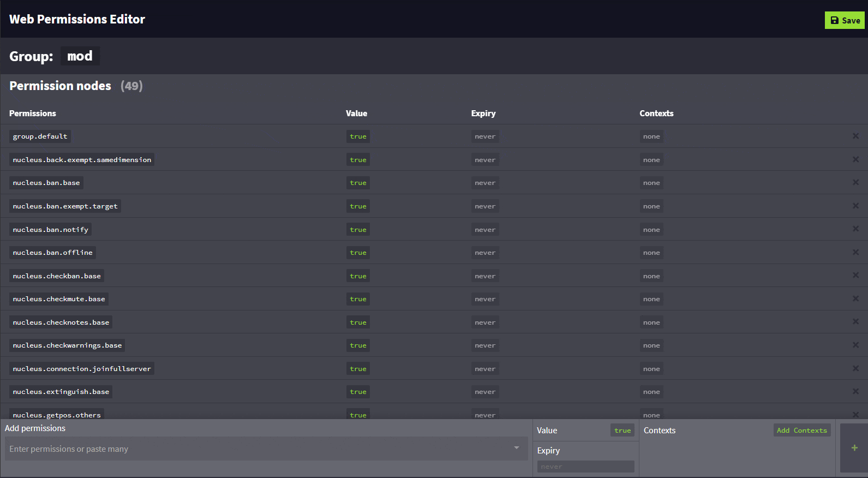Image resolution: width=868 pixels, height=478 pixels.
Task: Click the Expiry never input field
Action: (585, 467)
